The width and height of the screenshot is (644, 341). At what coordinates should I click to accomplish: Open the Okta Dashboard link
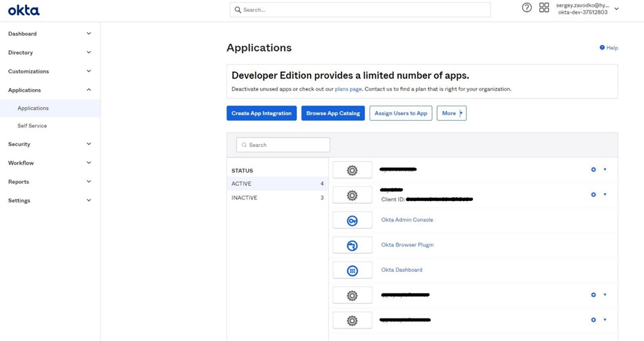pos(402,270)
